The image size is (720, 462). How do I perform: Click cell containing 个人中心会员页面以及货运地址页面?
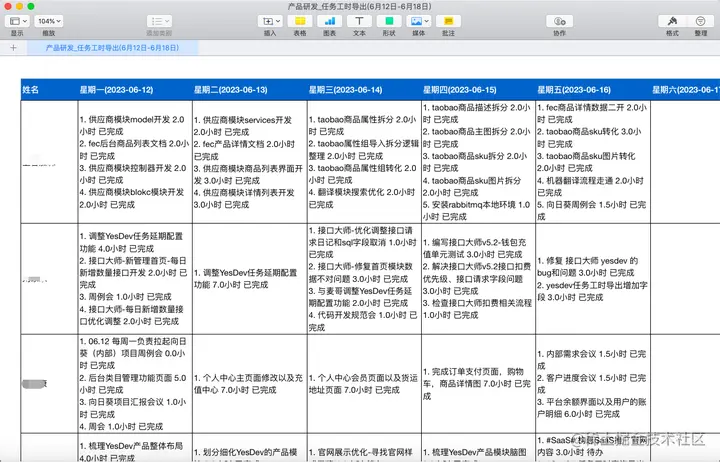364,383
